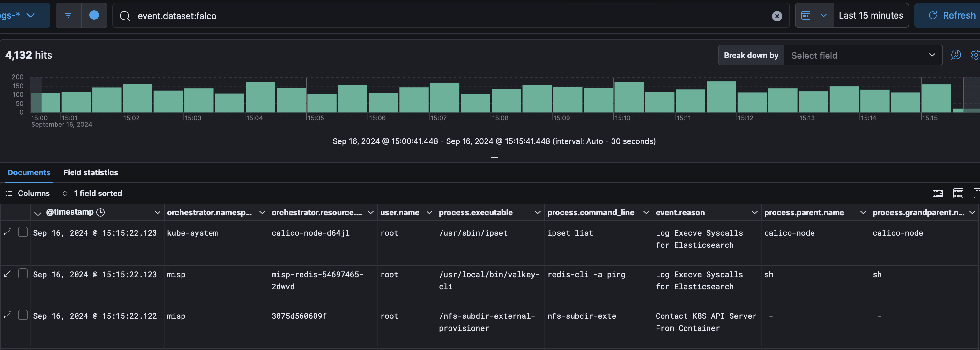Switch to the Field statistics tab

click(91, 172)
